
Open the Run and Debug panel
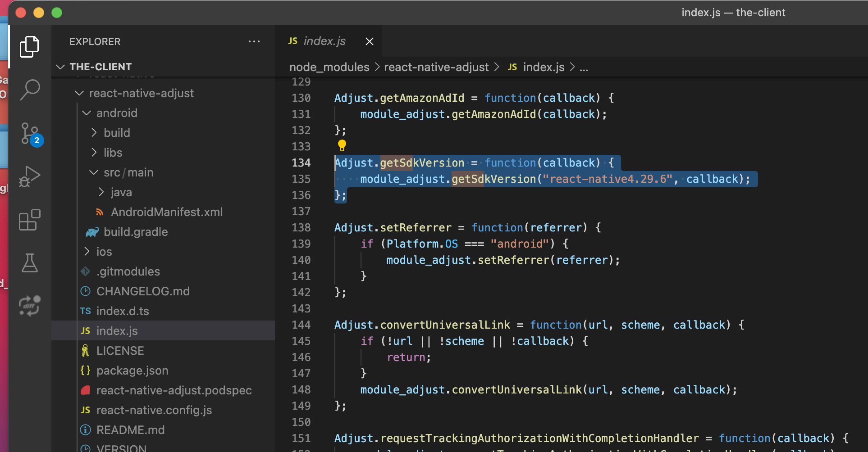pyautogui.click(x=29, y=176)
